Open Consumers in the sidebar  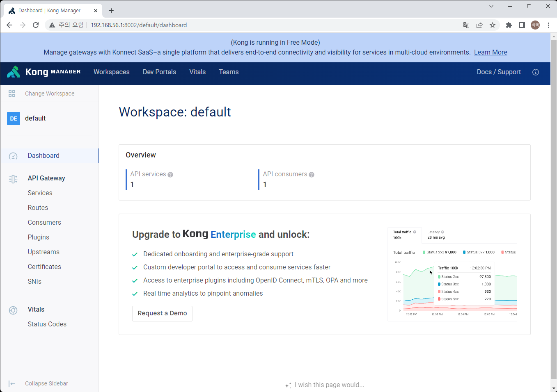click(44, 222)
